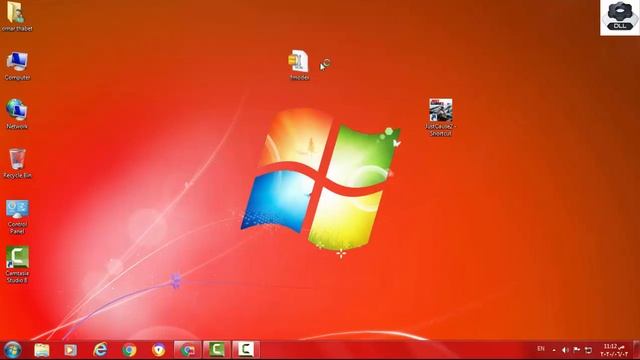Open the Computer desktop icon
This screenshot has height=360, width=640.
17,66
